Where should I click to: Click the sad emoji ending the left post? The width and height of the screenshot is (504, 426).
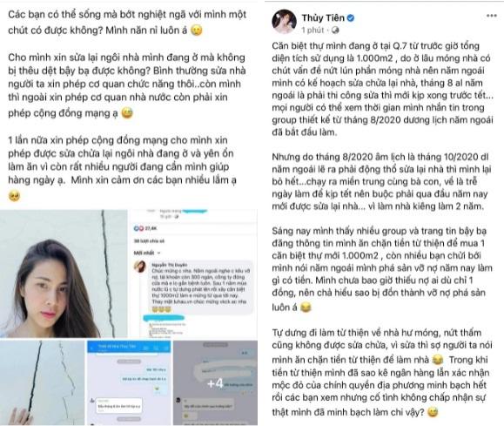point(14,196)
